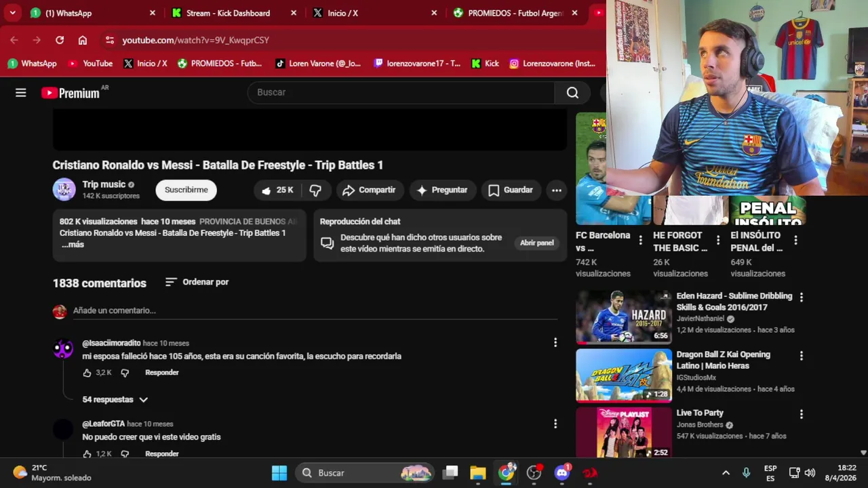Show hidden system tray icons

pyautogui.click(x=726, y=473)
